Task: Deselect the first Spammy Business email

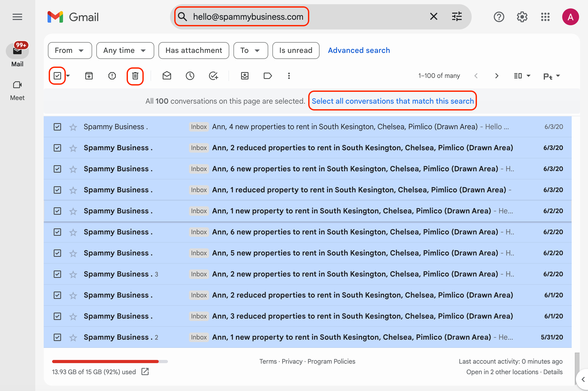Action: pos(57,127)
